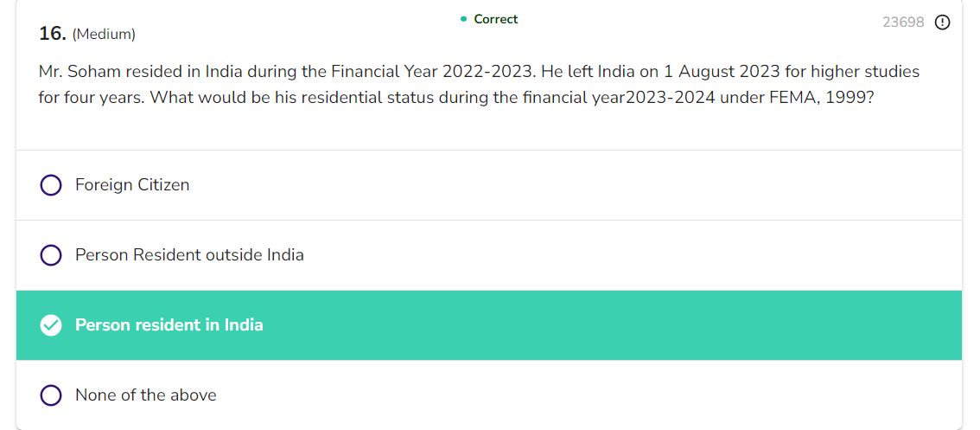
Task: Click the question number 16
Action: [53, 34]
